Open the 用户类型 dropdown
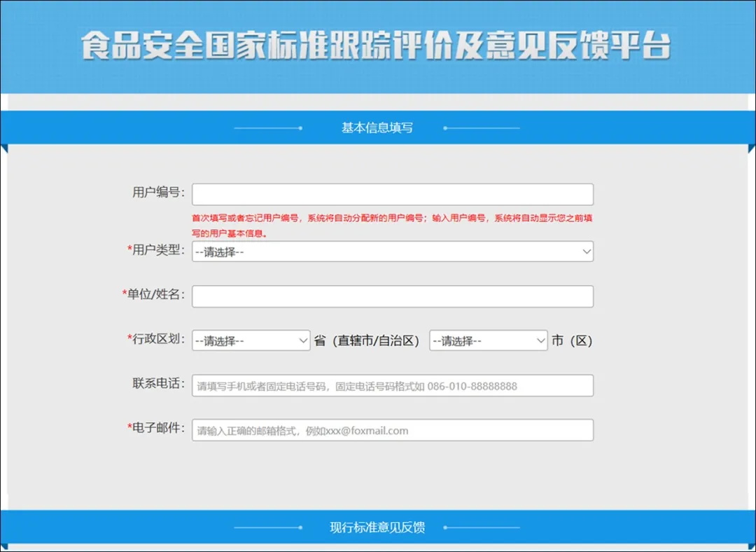The image size is (756, 552). 392,251
